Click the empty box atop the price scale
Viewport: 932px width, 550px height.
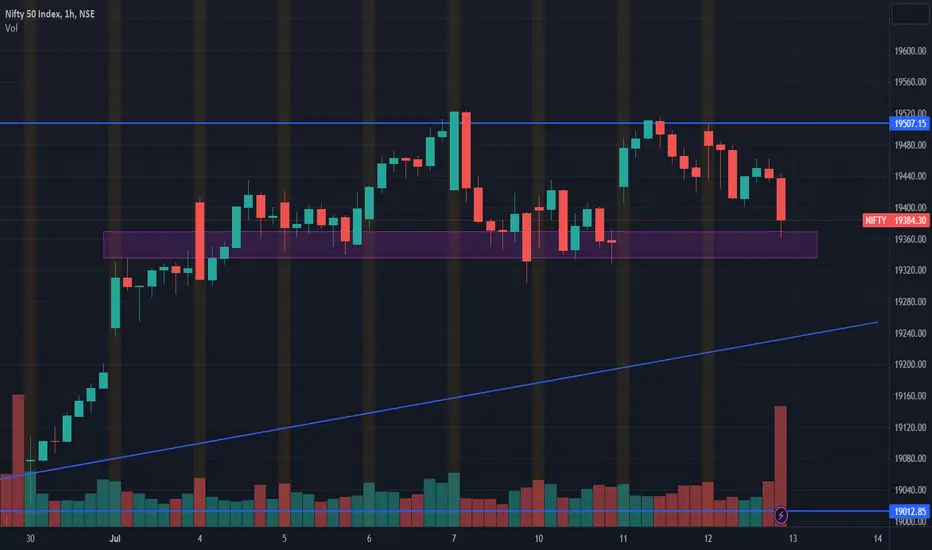tap(910, 13)
